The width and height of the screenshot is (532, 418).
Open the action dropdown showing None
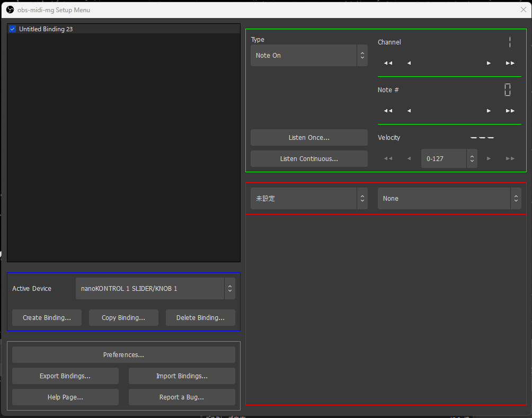(449, 199)
